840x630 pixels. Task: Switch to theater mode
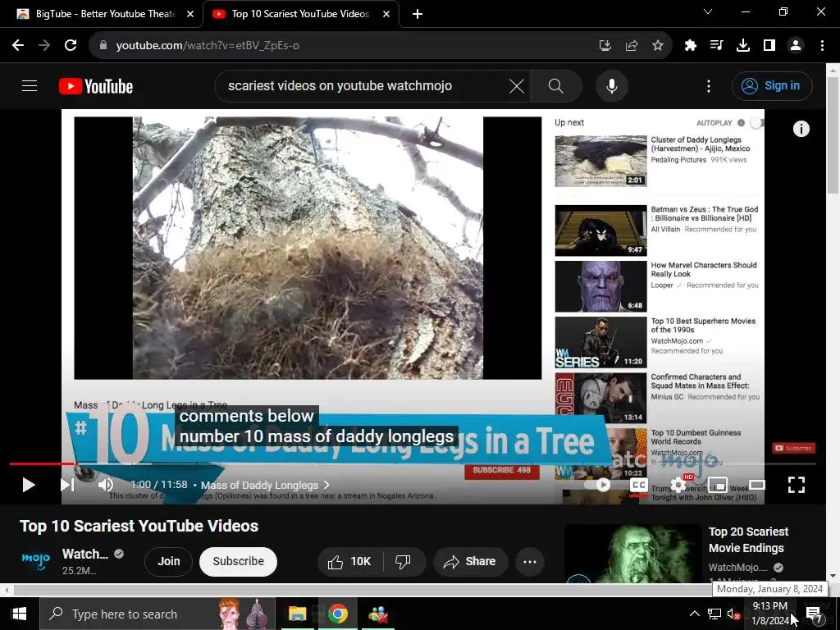pos(757,485)
